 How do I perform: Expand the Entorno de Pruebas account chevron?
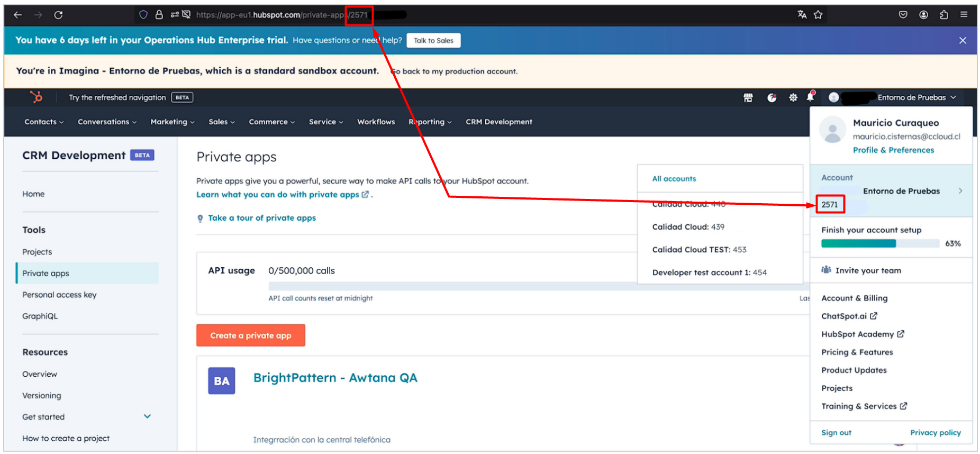pyautogui.click(x=960, y=191)
